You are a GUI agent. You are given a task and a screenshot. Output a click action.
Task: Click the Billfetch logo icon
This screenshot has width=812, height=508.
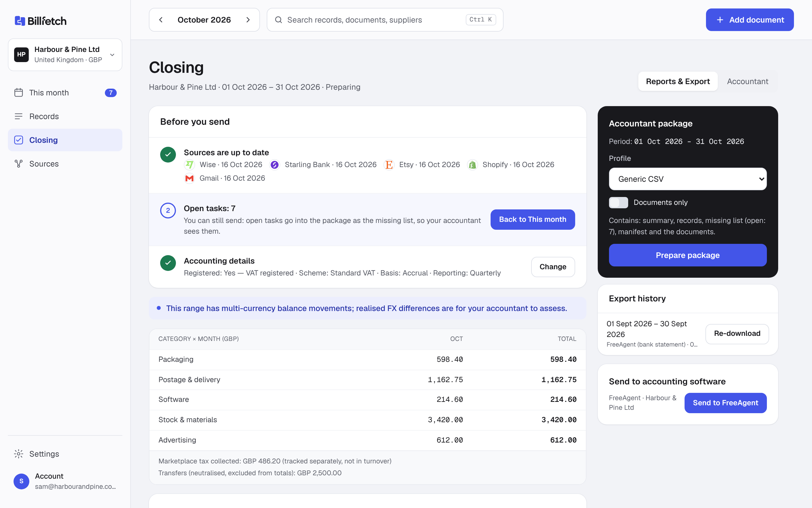pos(20,21)
